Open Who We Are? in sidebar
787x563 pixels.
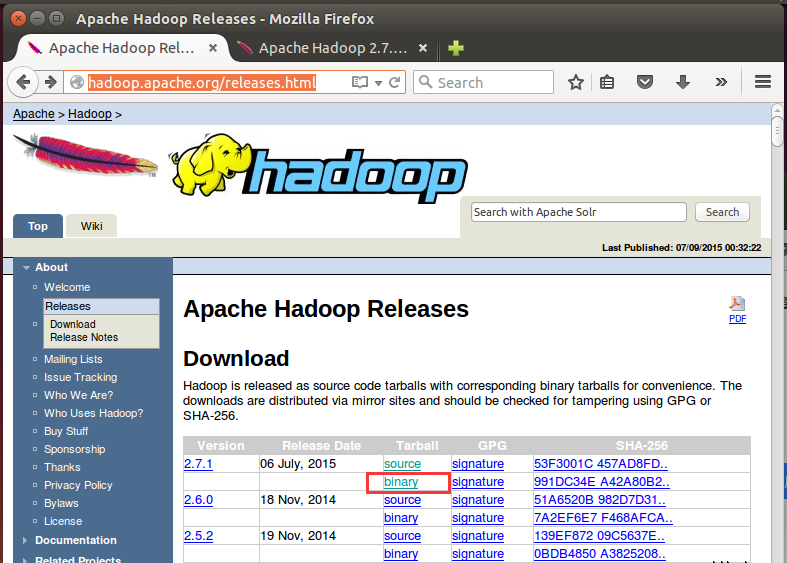[79, 395]
